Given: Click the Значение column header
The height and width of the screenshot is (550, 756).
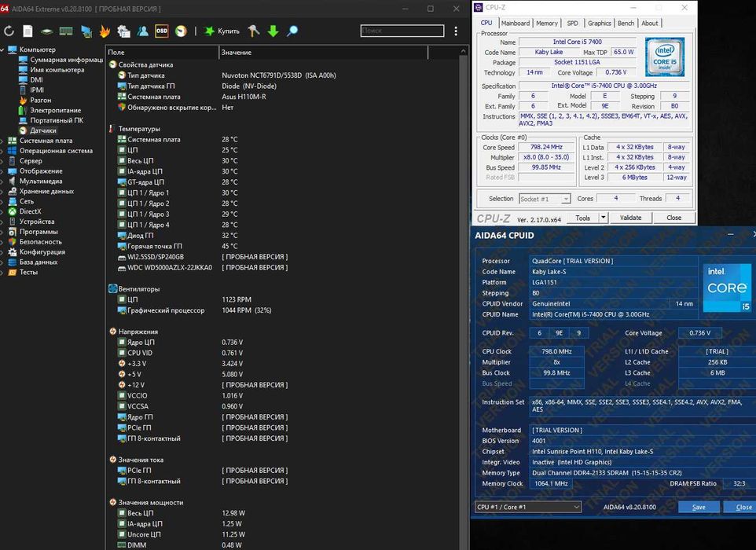Looking at the screenshot, I should point(323,52).
